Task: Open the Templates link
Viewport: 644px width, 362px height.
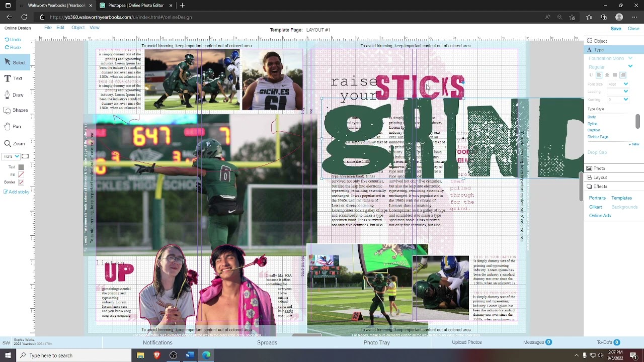Action: click(x=621, y=198)
